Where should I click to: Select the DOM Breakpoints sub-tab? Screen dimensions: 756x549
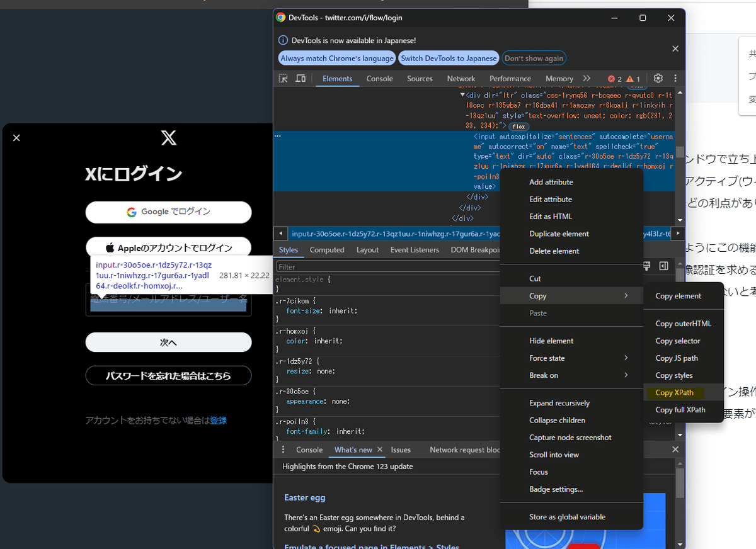point(475,250)
